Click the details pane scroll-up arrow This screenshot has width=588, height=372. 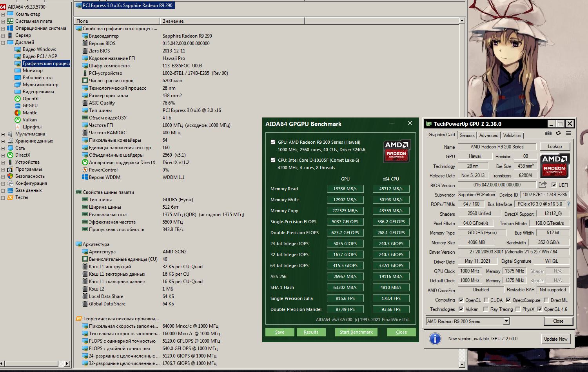[462, 20]
